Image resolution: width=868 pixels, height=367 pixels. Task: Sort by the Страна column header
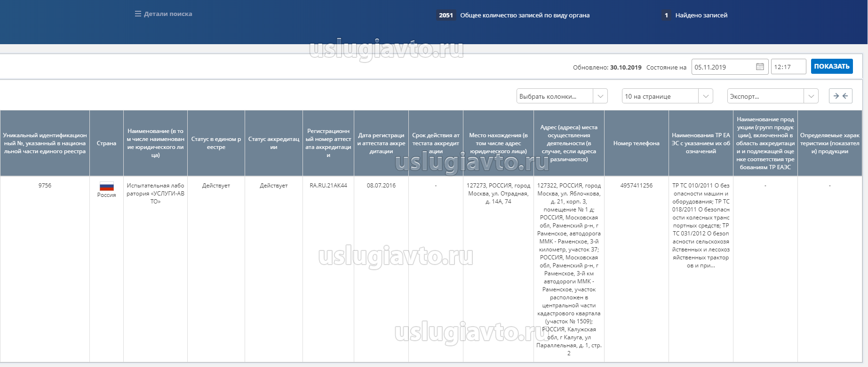[x=106, y=143]
